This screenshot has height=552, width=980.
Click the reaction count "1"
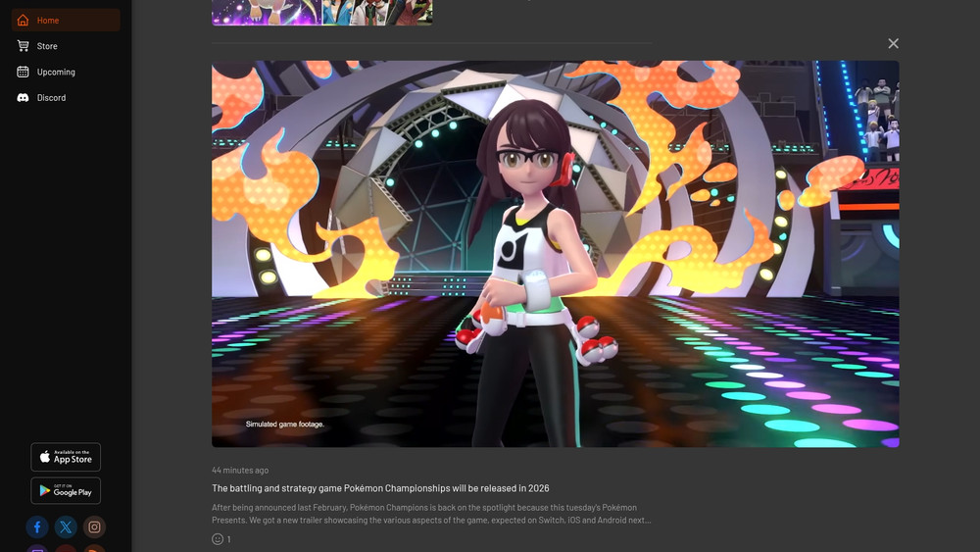(228, 539)
